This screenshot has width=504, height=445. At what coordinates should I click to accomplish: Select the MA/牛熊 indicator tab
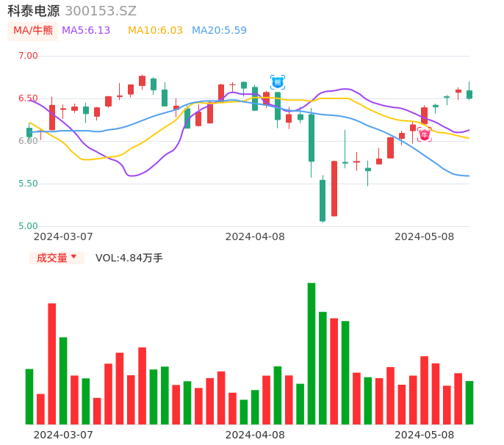click(x=33, y=31)
